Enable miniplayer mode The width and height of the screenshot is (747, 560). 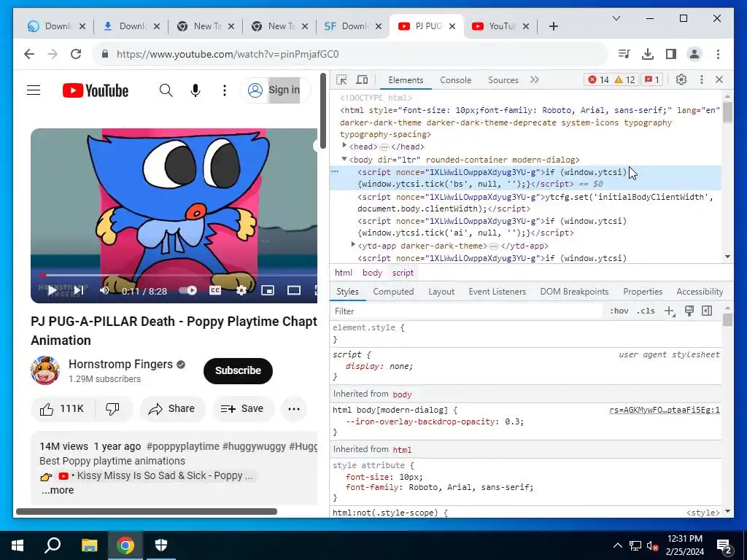pyautogui.click(x=268, y=290)
